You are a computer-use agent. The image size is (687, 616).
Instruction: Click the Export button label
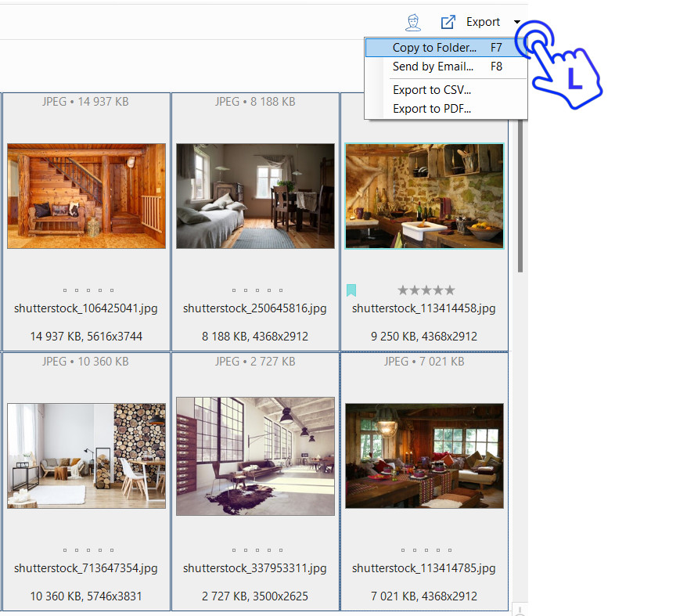coord(483,23)
